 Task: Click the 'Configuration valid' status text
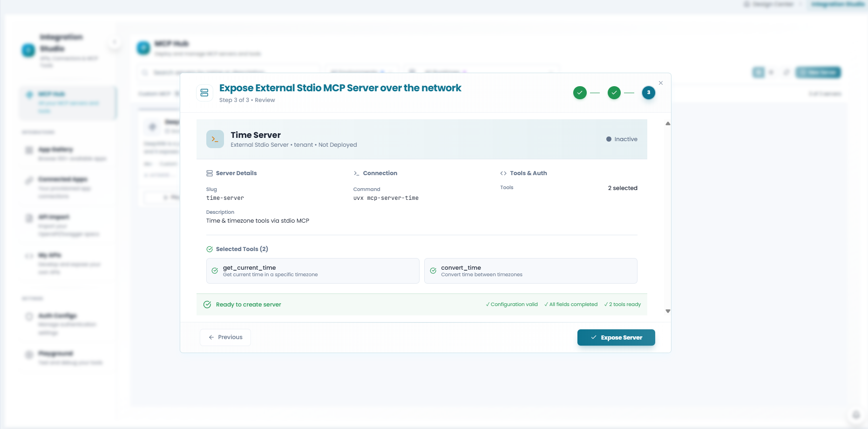512,305
